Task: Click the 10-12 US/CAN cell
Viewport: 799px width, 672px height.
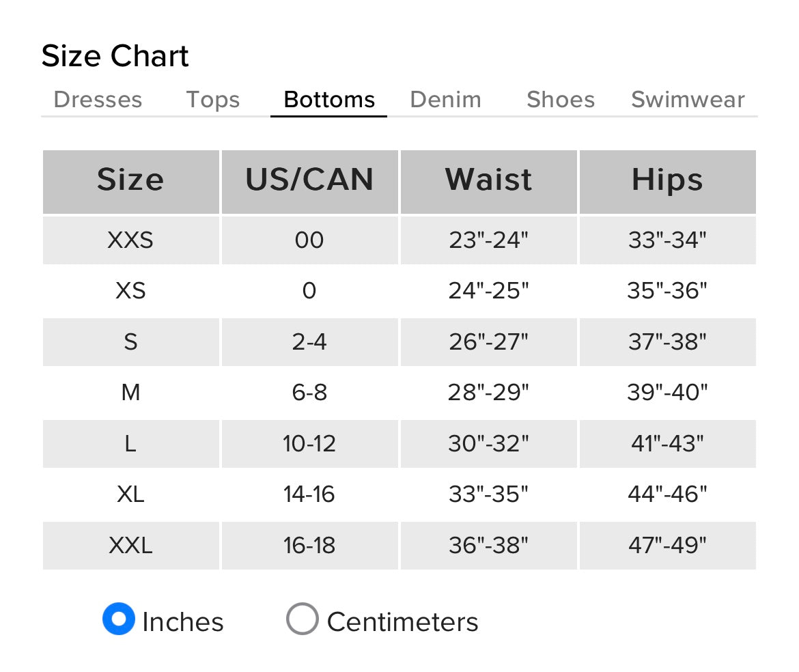Action: [309, 444]
